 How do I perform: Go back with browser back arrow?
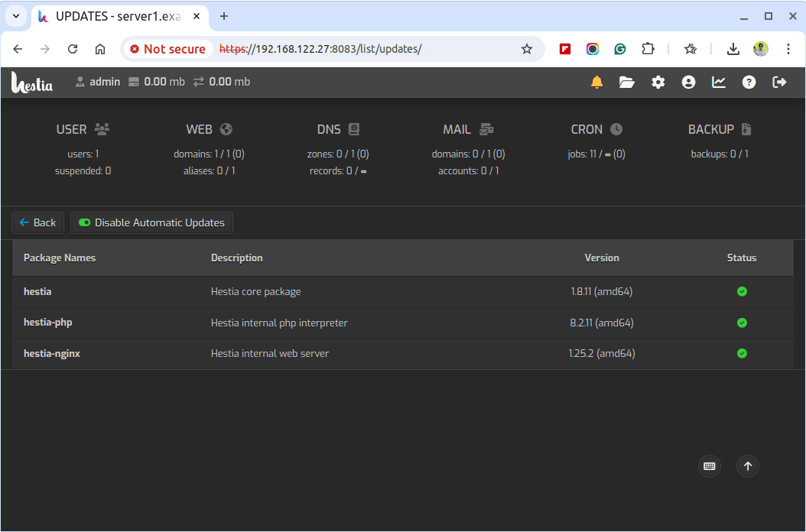coord(18,49)
